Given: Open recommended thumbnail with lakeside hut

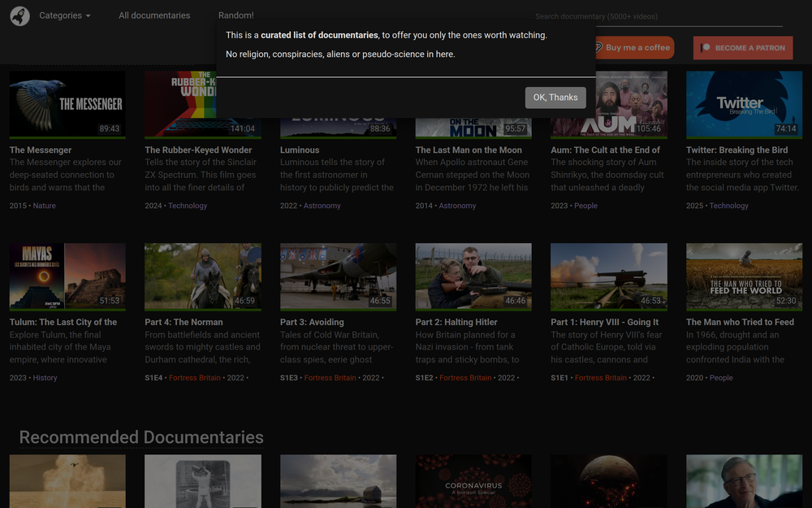Looking at the screenshot, I should 338,481.
